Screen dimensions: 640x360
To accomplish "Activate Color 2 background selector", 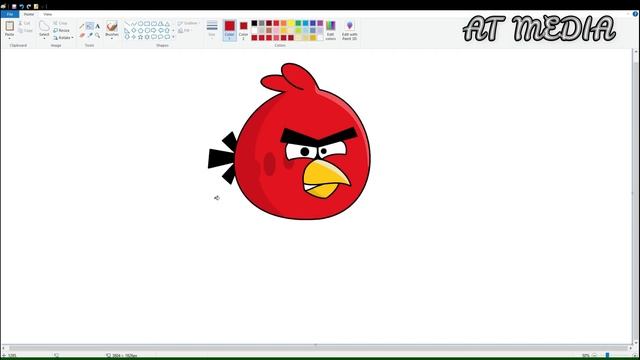I will click(x=243, y=30).
